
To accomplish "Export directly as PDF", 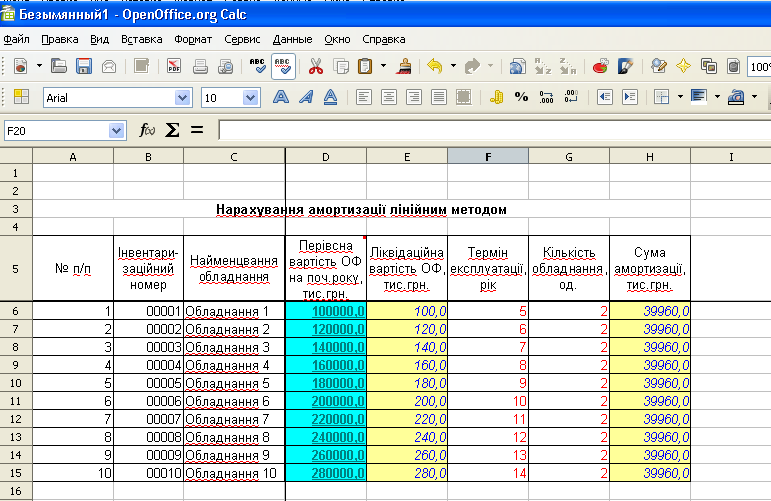I will (x=174, y=66).
